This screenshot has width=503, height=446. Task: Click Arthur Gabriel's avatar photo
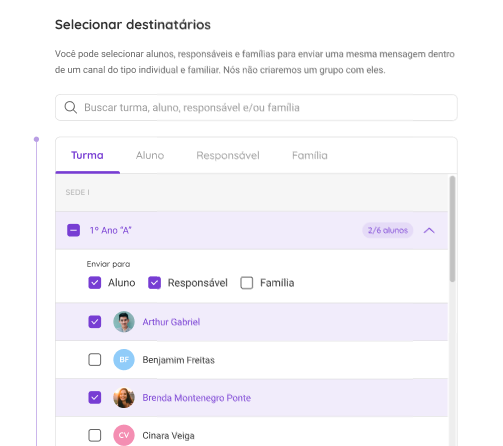tap(124, 322)
